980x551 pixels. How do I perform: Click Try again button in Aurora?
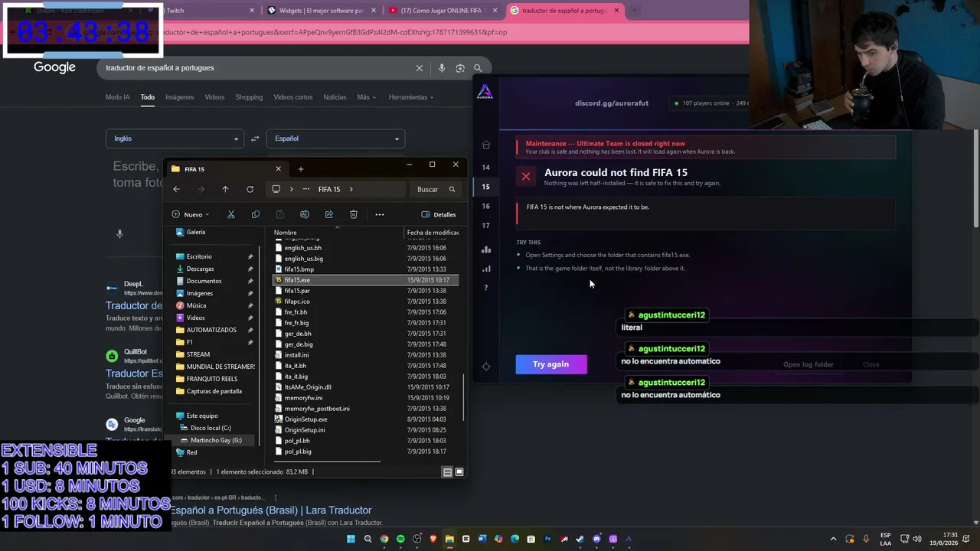(551, 364)
